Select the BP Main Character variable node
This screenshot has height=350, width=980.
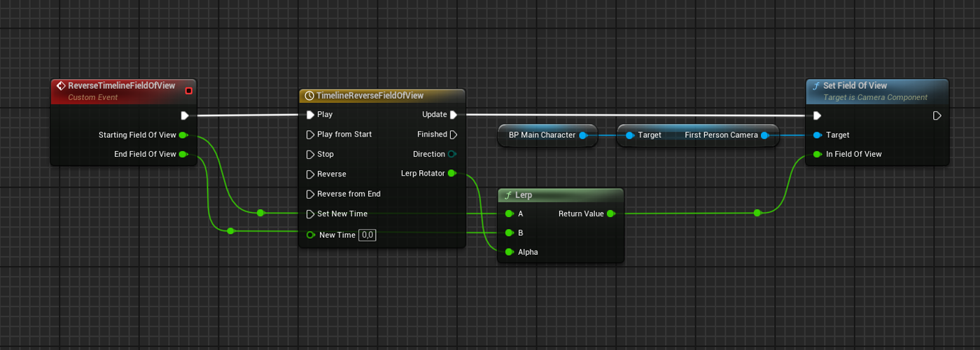542,135
